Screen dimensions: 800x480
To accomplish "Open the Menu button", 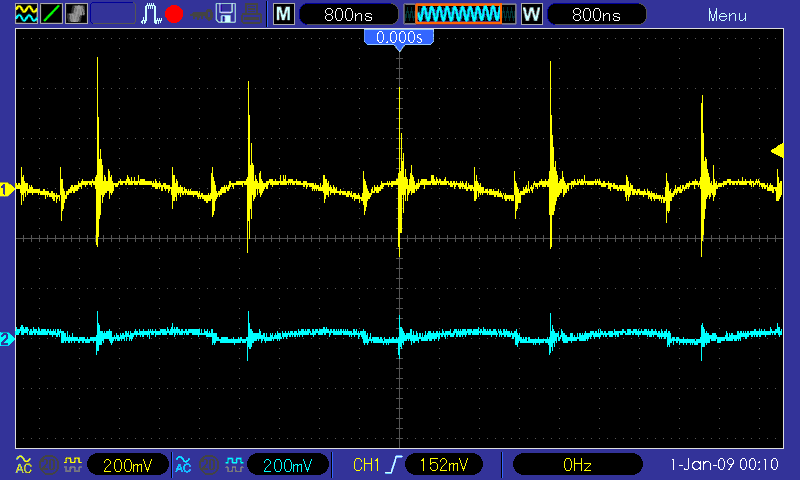I will click(727, 15).
